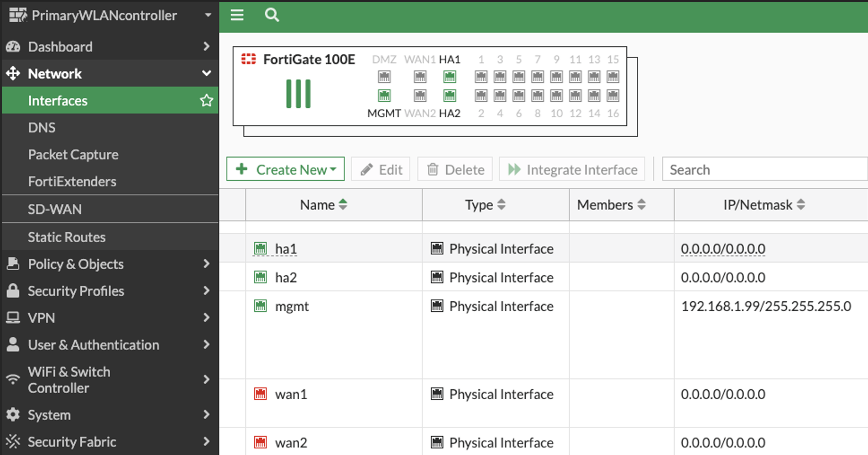
Task: Open the Create New dropdown
Action: (x=285, y=169)
